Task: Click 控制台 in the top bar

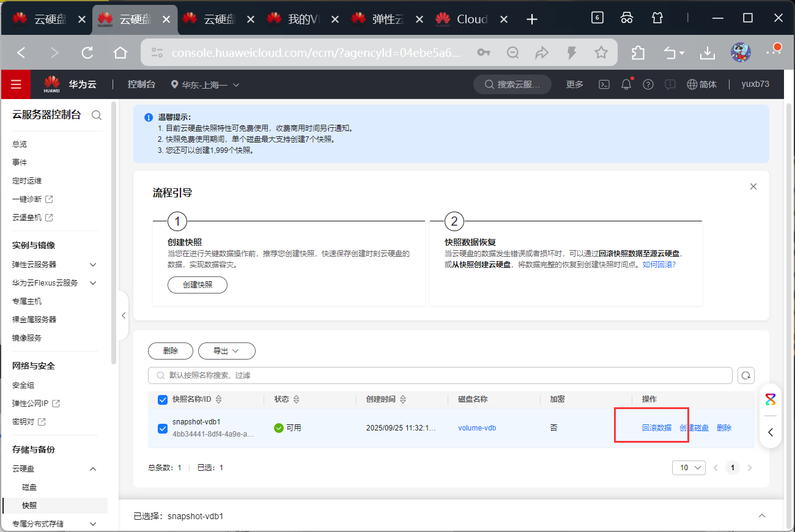Action: coord(141,84)
